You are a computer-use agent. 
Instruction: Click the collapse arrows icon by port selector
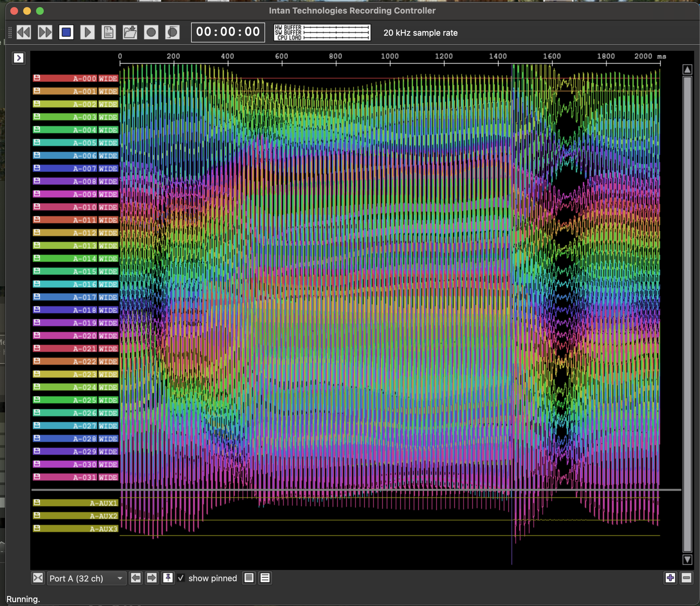coord(38,578)
